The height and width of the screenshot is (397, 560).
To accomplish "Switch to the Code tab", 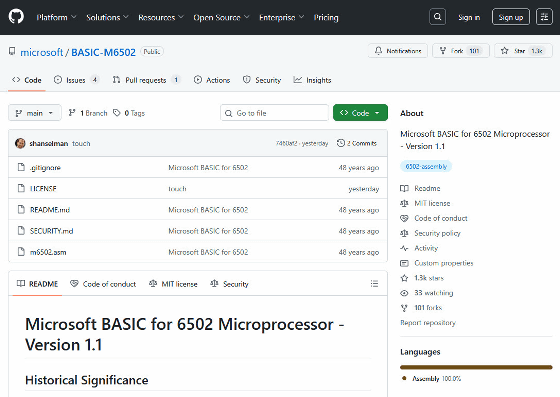I will pos(27,80).
